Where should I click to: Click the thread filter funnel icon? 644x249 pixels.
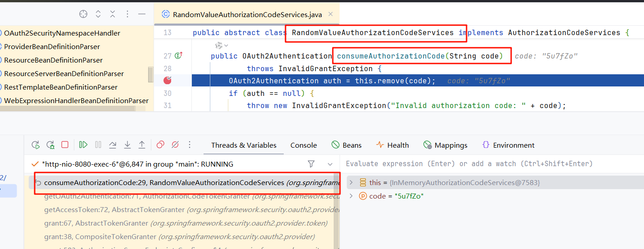pos(311,164)
